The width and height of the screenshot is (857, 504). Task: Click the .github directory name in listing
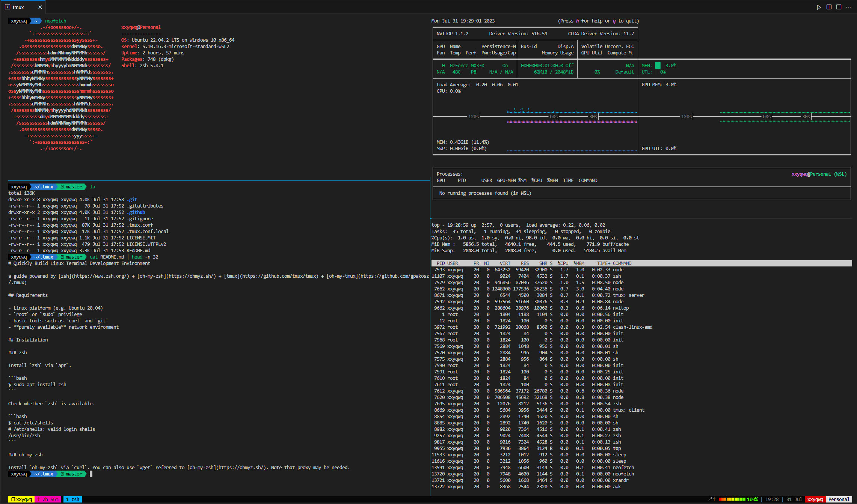click(x=136, y=212)
